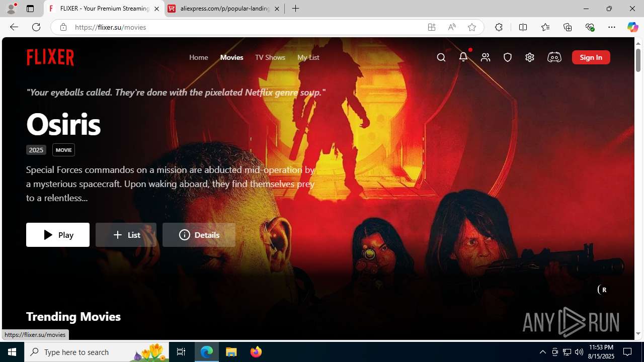Refresh the current page
This screenshot has height=362, width=644.
click(x=36, y=27)
